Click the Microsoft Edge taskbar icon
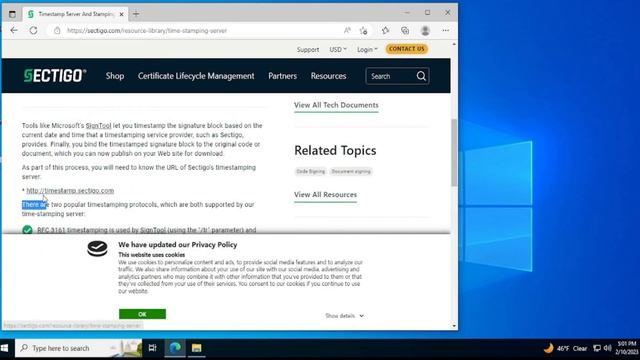The image size is (640, 360). pos(175,348)
